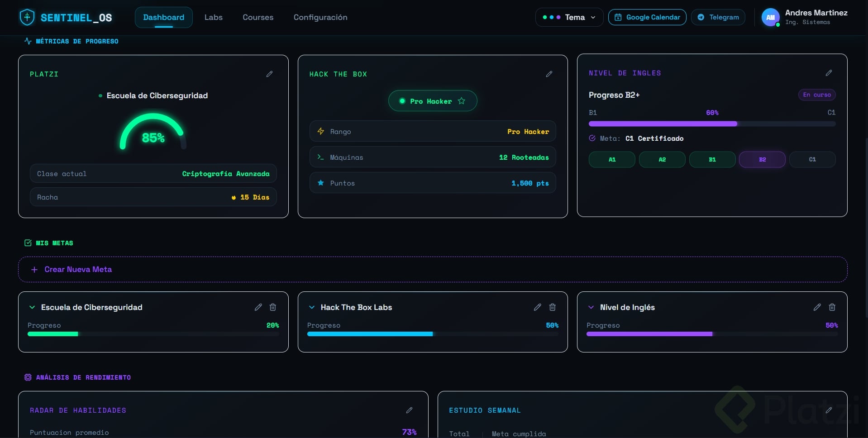The height and width of the screenshot is (438, 868).
Task: Click the En curso status badge
Action: [x=817, y=95]
